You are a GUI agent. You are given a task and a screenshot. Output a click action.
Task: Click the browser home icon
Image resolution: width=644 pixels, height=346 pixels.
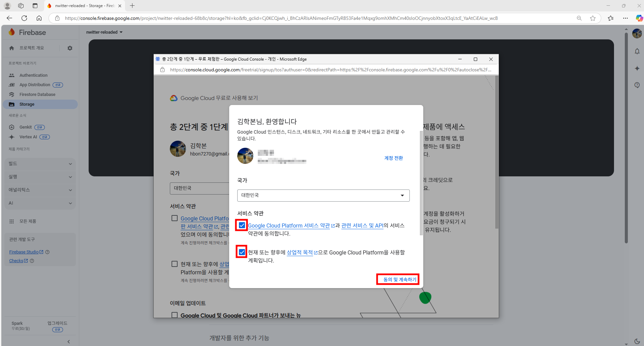pyautogui.click(x=39, y=18)
